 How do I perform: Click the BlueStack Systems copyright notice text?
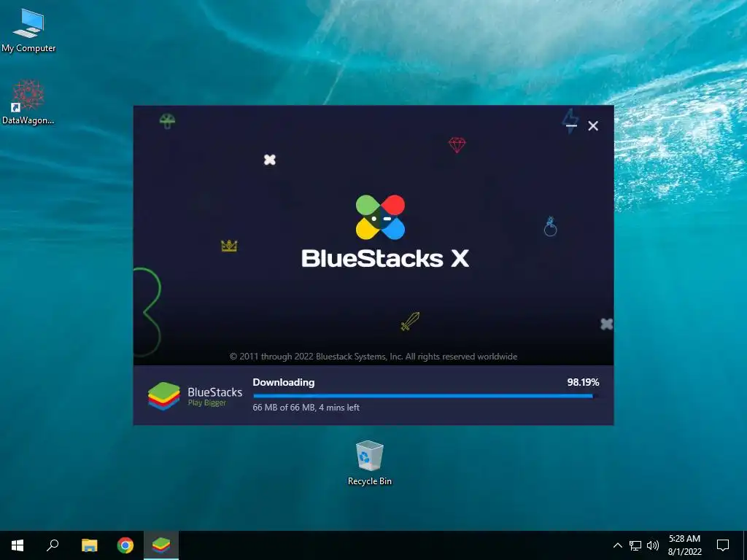point(373,357)
